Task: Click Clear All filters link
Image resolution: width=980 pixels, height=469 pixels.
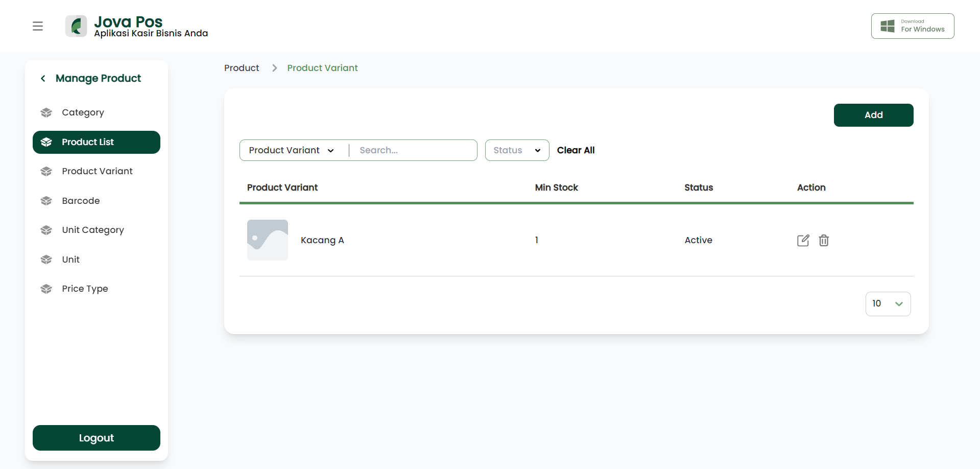Action: [x=576, y=150]
